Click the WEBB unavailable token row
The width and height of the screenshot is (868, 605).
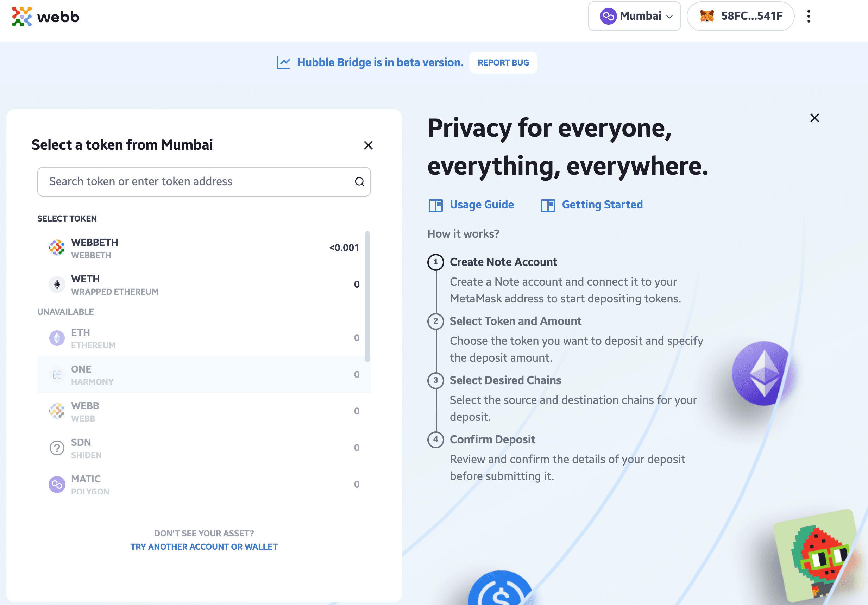coord(204,411)
